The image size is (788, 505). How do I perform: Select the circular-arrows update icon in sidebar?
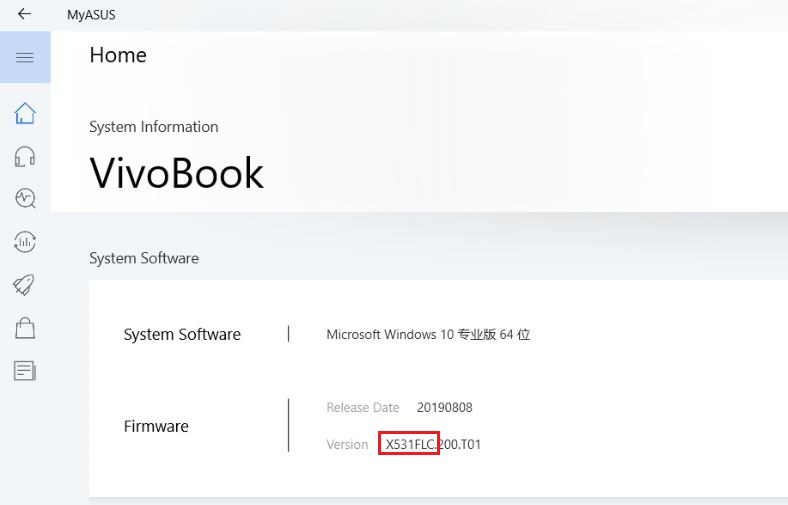(25, 241)
